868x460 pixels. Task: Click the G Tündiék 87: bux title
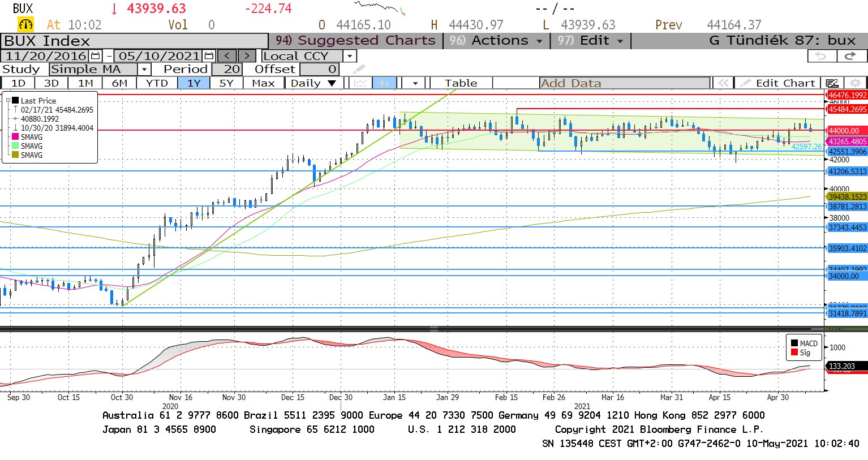coord(782,40)
